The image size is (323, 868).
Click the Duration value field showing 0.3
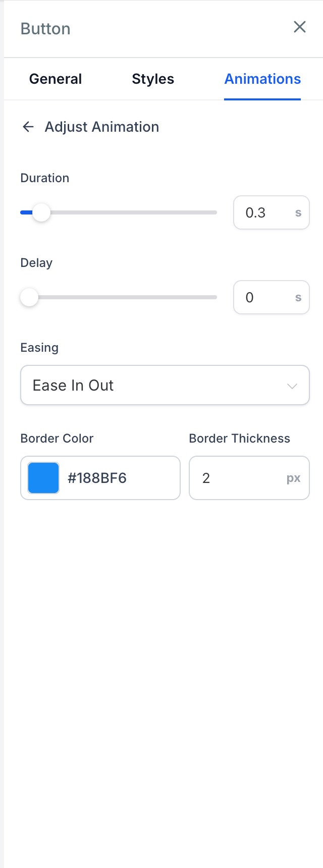click(272, 212)
